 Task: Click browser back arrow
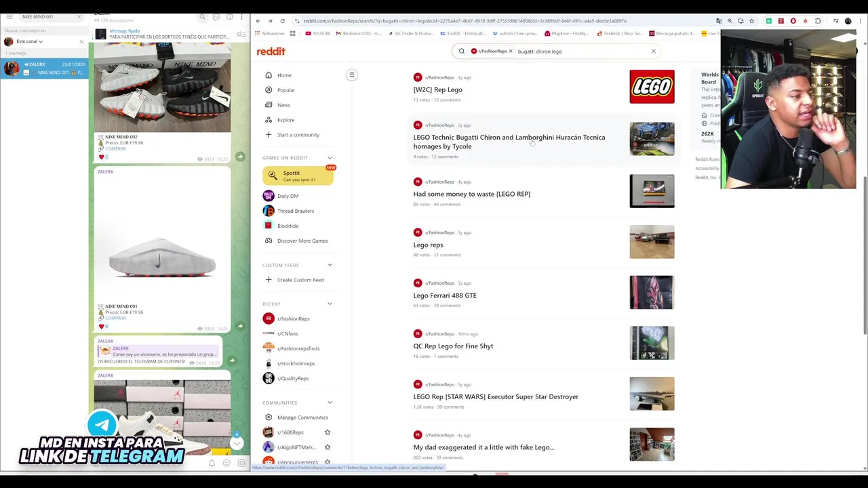[258, 21]
